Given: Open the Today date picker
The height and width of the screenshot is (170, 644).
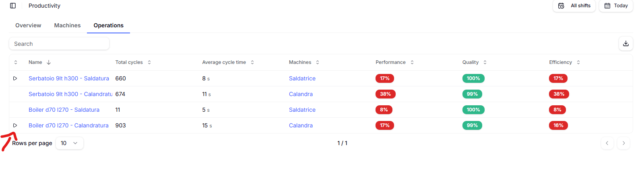Looking at the screenshot, I should [x=616, y=6].
